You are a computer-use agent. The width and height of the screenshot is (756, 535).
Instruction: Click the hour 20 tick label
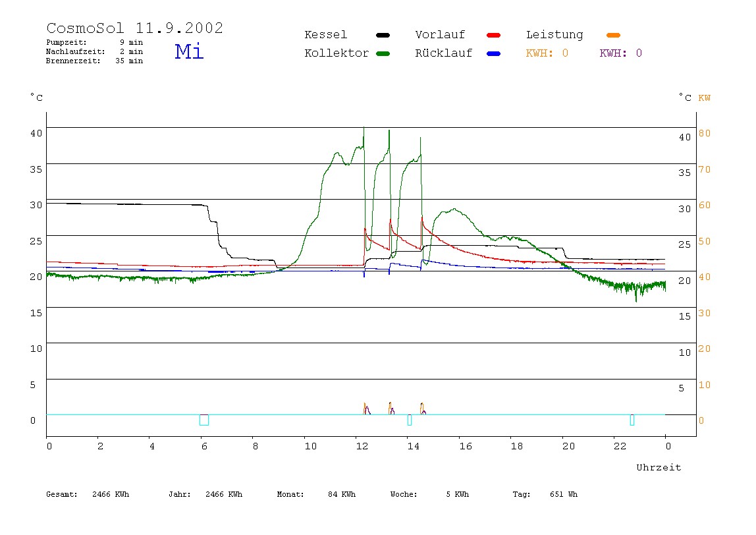click(x=568, y=446)
